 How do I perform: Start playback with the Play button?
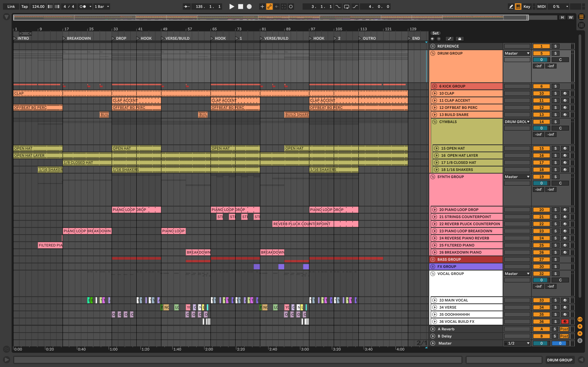(232, 7)
